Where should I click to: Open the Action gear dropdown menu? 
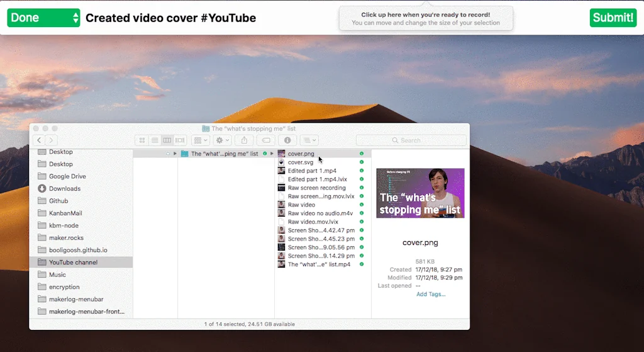[223, 140]
